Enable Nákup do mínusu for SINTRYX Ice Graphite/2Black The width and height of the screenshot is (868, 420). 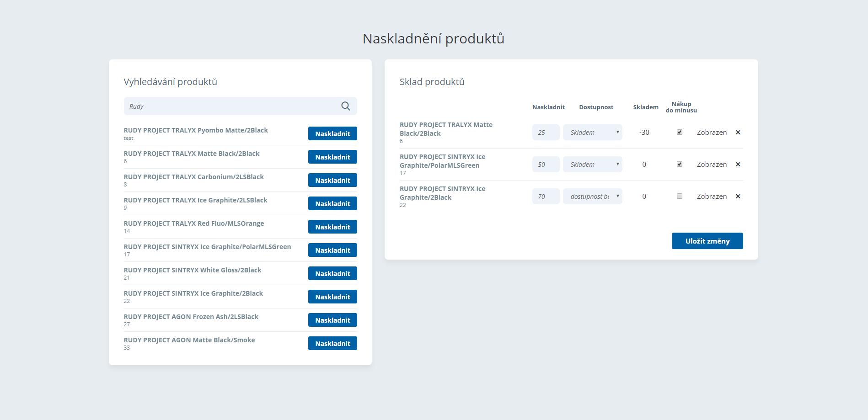(x=680, y=196)
